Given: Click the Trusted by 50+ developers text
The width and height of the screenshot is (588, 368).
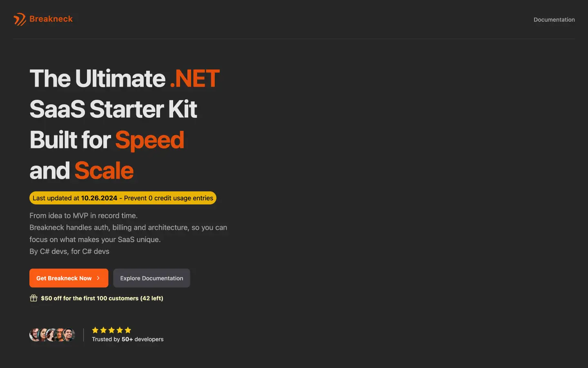Looking at the screenshot, I should 128,339.
